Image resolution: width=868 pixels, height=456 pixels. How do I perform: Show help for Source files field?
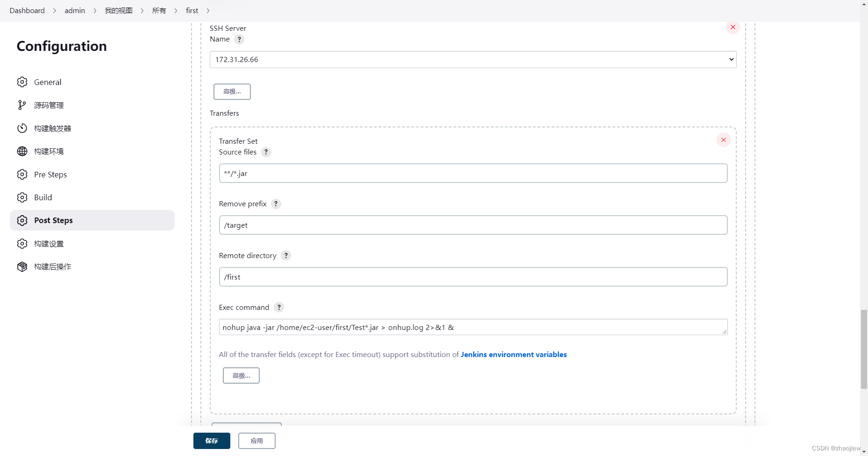266,152
